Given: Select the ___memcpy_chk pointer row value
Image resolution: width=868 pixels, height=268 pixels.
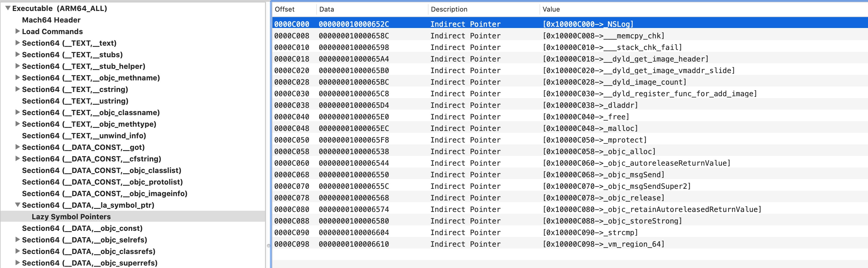Looking at the screenshot, I should [x=603, y=36].
